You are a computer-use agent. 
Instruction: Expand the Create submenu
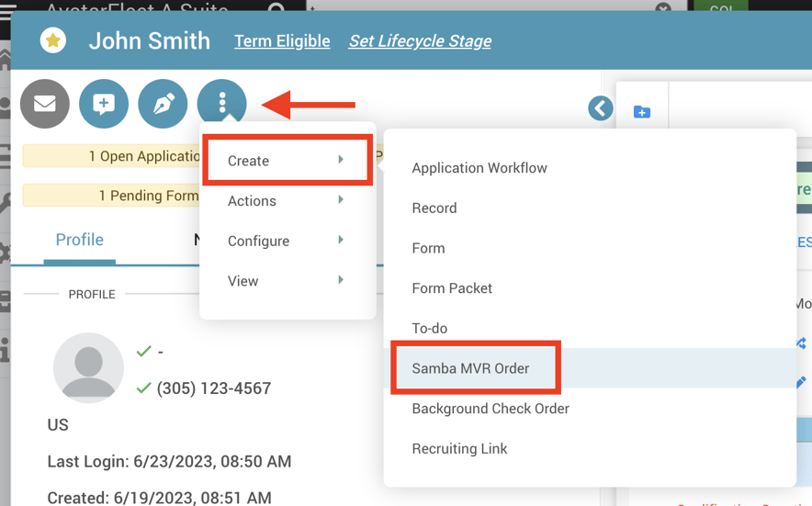coord(287,161)
